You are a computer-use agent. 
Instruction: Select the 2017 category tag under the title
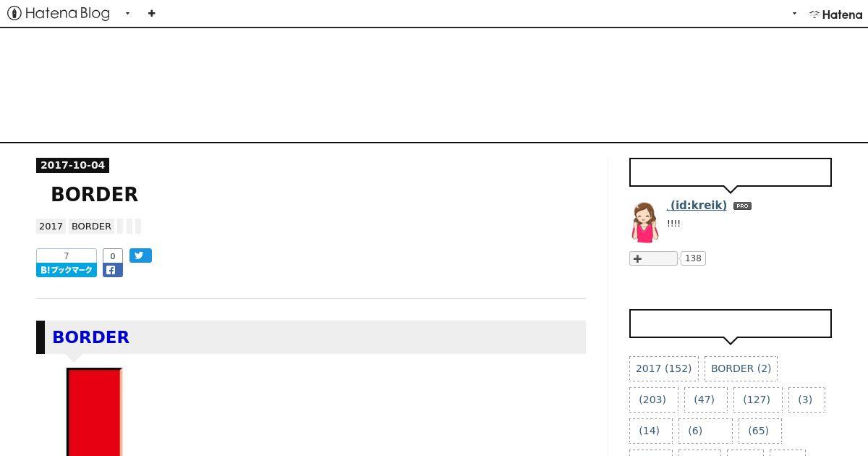[51, 227]
